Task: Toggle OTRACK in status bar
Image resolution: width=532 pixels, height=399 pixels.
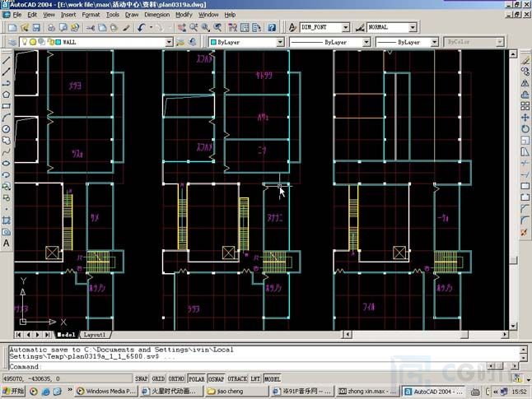Action: [237, 378]
